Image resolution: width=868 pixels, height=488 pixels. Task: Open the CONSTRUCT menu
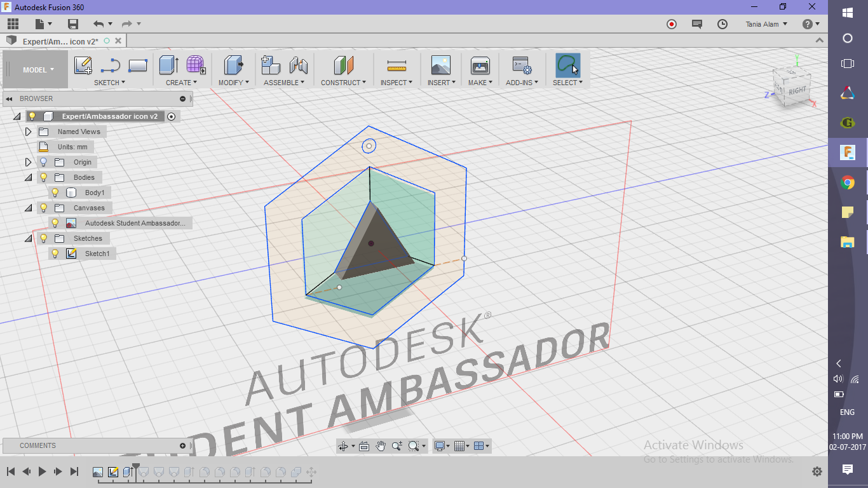coord(343,83)
